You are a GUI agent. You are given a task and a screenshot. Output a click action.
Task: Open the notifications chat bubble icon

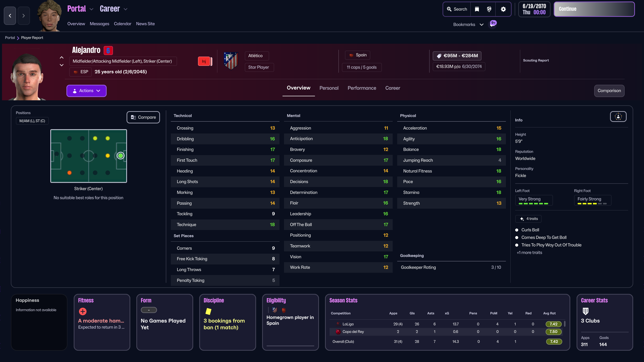(493, 24)
